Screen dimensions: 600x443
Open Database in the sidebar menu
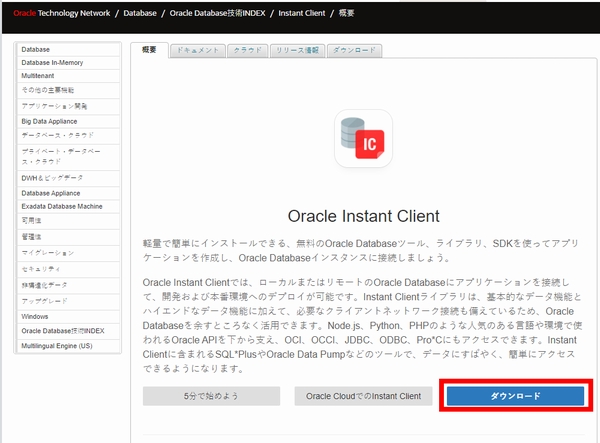[68, 49]
